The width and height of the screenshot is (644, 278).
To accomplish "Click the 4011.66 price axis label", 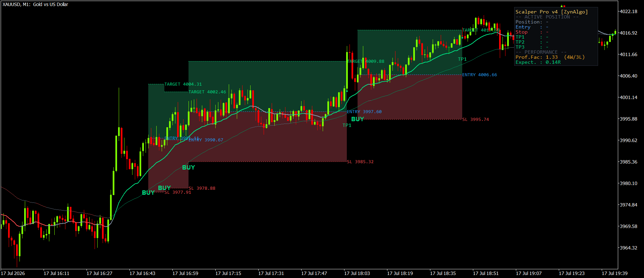I will (628, 54).
